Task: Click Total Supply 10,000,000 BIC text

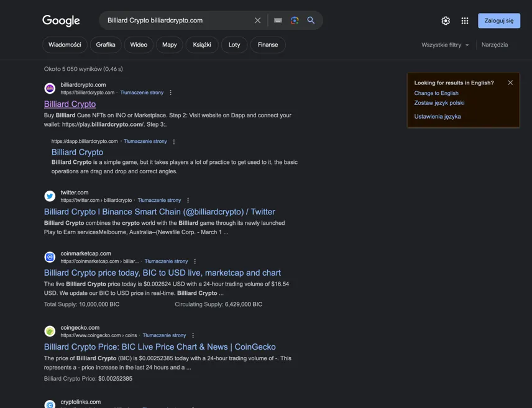Action: click(81, 304)
